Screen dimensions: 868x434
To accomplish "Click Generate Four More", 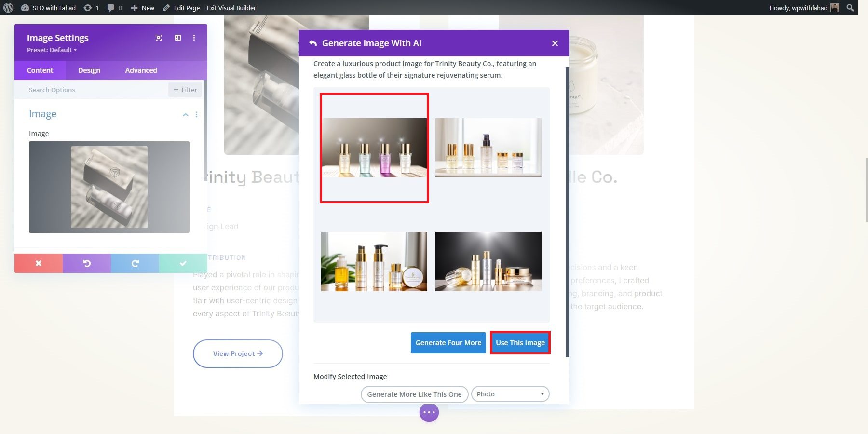I will pos(448,343).
